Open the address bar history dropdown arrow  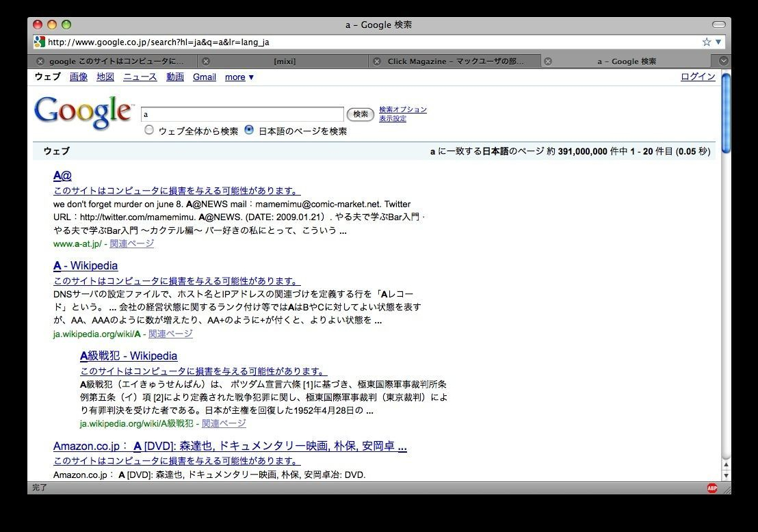pyautogui.click(x=718, y=42)
